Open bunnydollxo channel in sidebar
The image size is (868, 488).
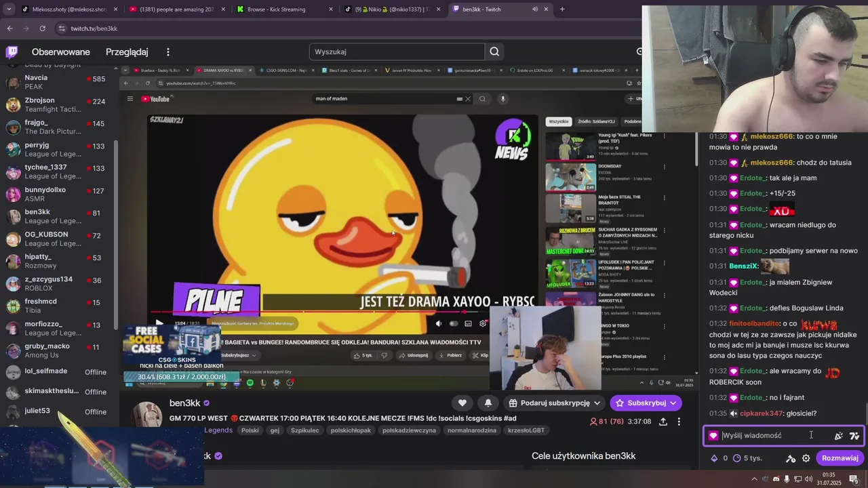pos(58,194)
